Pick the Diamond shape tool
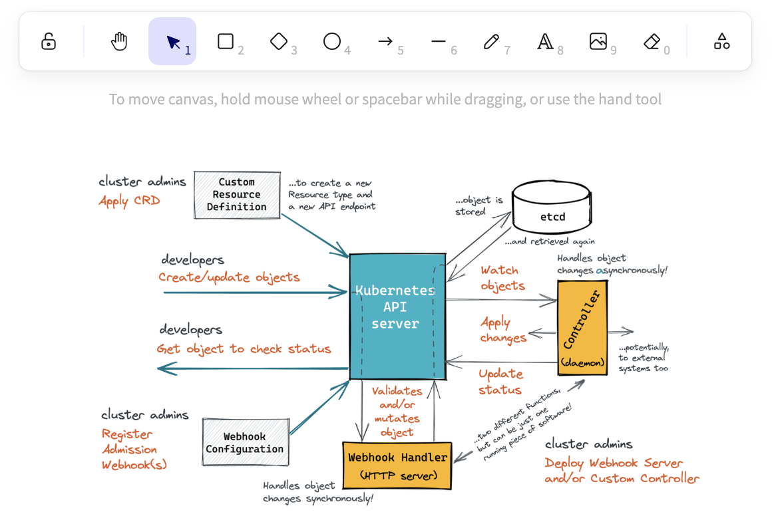 (279, 41)
